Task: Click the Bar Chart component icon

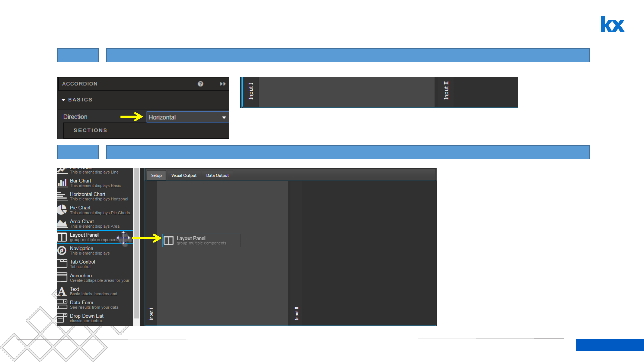Action: click(62, 183)
